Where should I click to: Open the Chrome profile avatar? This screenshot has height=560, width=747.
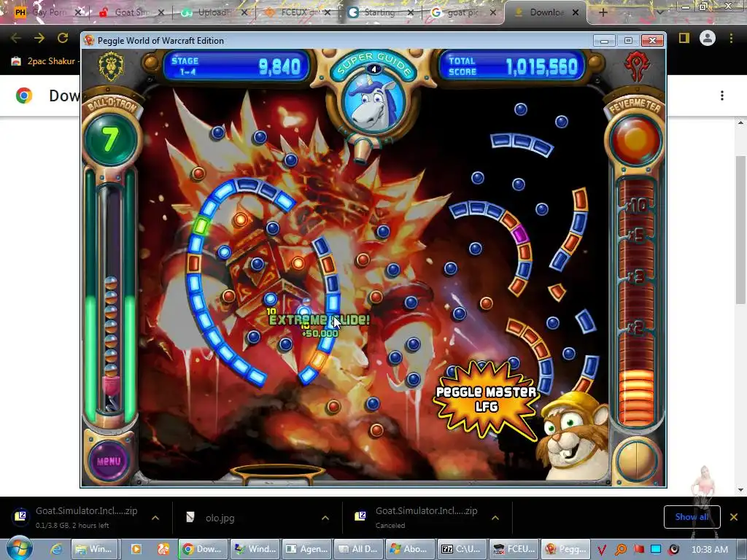[x=708, y=38]
